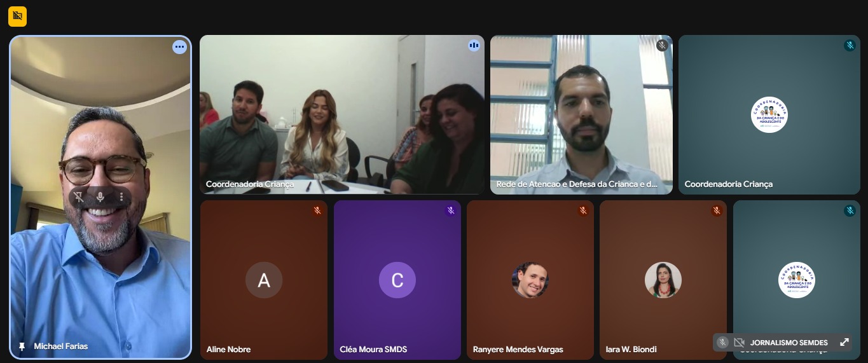Screen dimensions: 868x363
Task: Click the muted mic icon on the top-right Coordenadoria Criança tile
Action: coord(850,45)
